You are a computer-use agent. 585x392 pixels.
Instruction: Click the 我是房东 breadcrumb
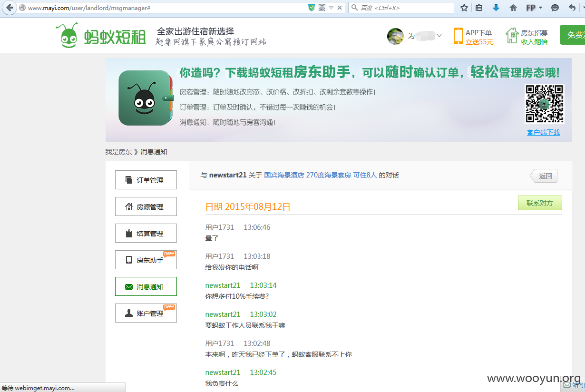point(118,152)
